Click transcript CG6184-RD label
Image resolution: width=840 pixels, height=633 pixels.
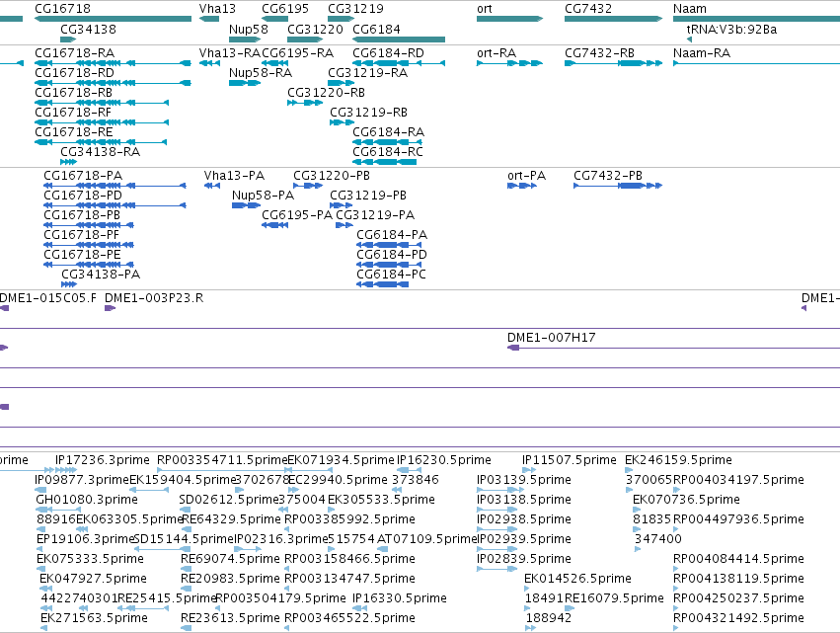[388, 53]
